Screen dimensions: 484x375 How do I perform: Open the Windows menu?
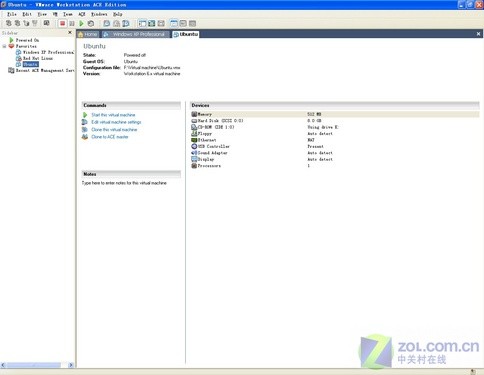(x=99, y=14)
